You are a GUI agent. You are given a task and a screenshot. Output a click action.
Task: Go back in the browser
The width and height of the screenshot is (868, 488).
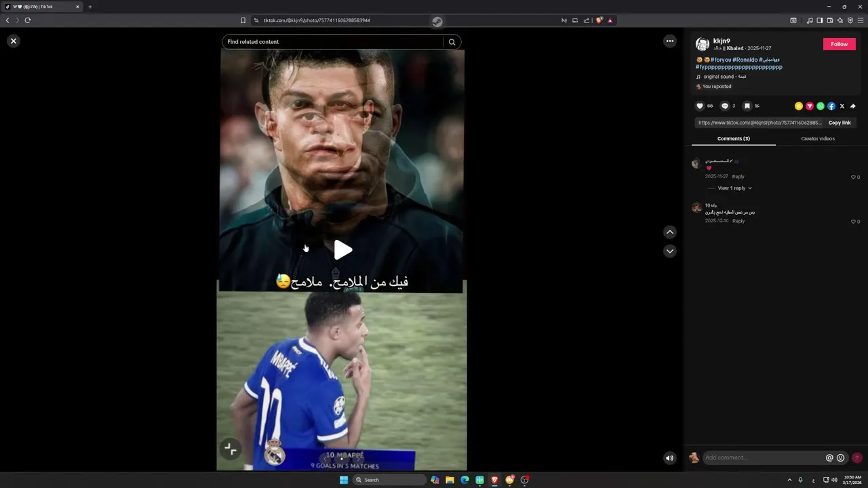[7, 20]
